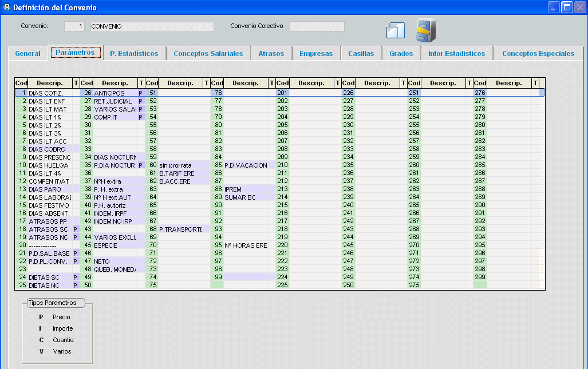Click the Varios parameter type label

tap(62, 351)
